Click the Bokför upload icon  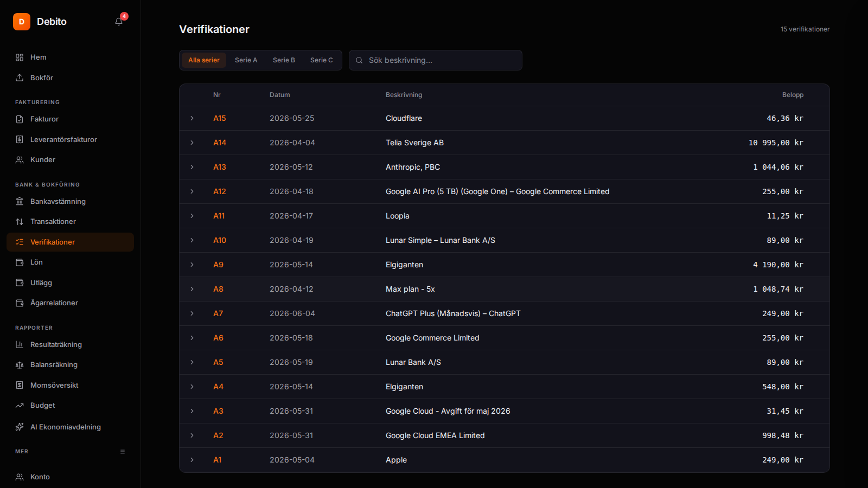point(20,78)
